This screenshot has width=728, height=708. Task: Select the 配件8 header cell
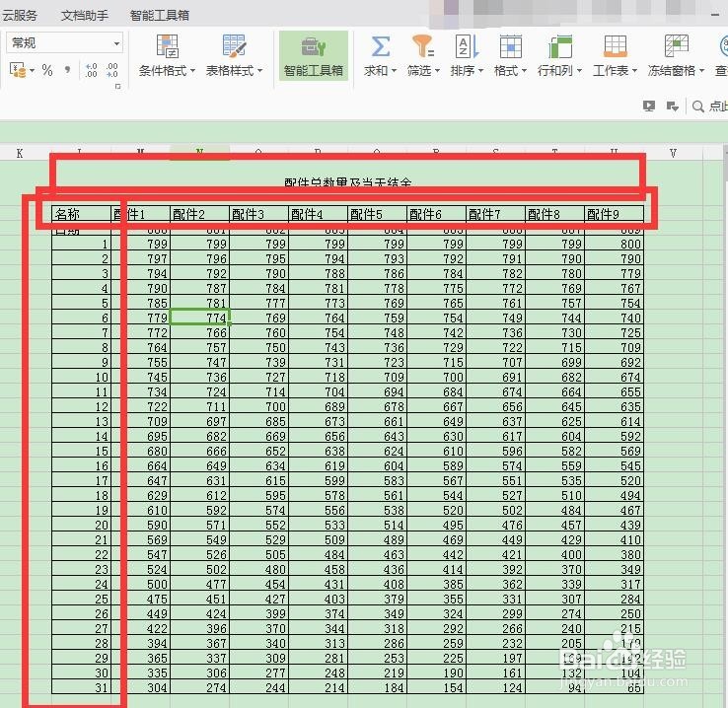coord(554,214)
